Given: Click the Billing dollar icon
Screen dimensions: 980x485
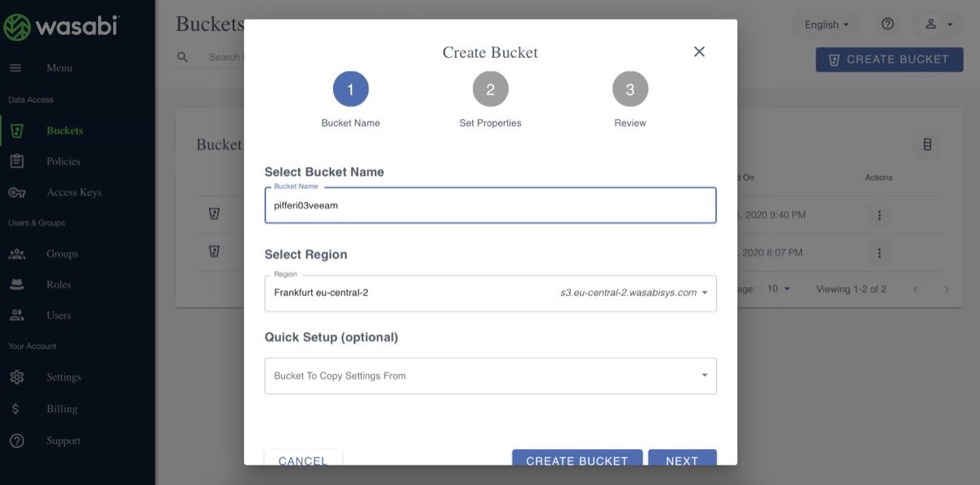Looking at the screenshot, I should coord(16,408).
